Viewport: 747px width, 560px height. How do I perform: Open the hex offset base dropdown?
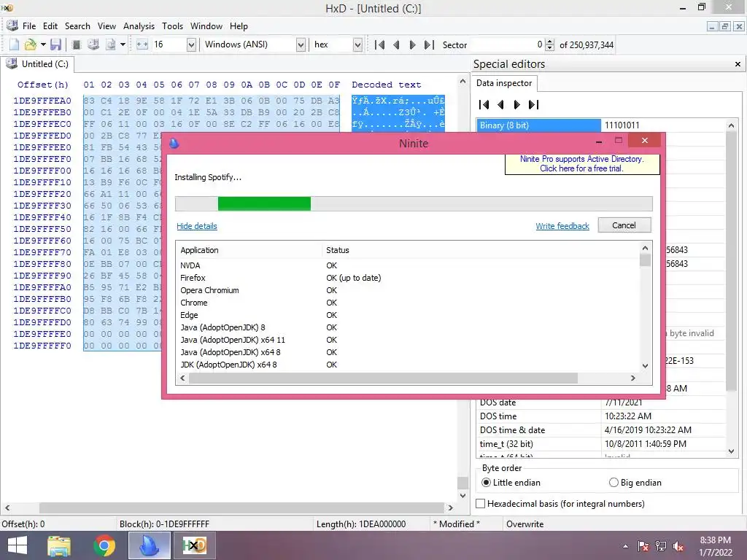(x=357, y=44)
